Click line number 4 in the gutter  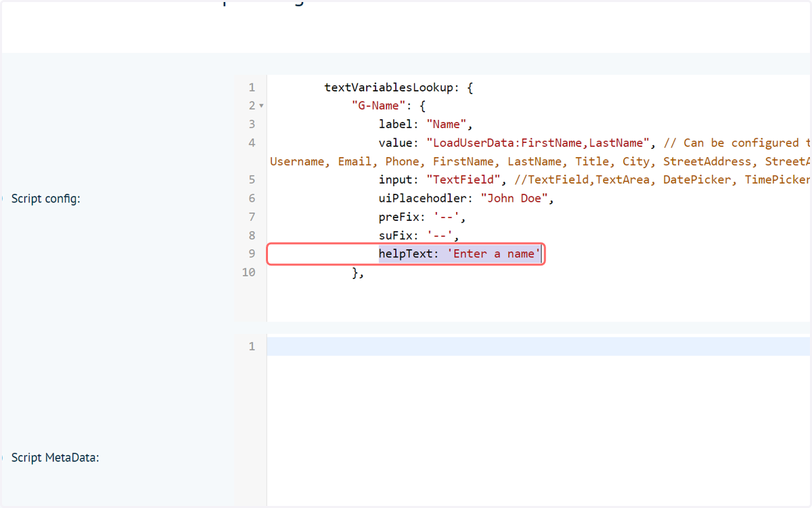pyautogui.click(x=252, y=143)
